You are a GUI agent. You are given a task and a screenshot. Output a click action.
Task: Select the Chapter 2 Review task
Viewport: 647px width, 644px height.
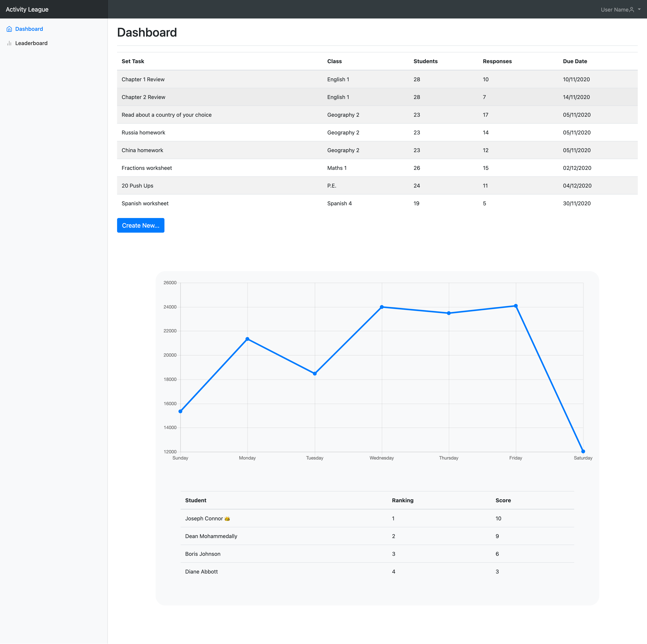[144, 97]
